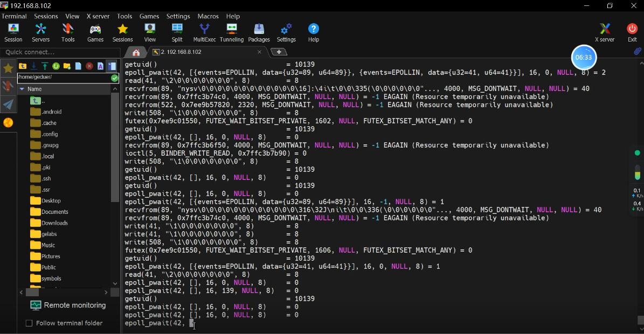
Task: Click the /home/geduer/ path field
Action: [x=64, y=78]
